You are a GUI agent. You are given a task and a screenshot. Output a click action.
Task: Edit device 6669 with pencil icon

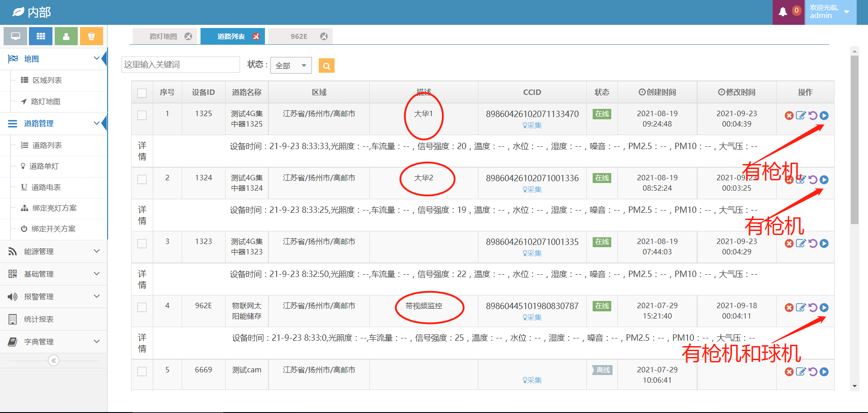[801, 372]
